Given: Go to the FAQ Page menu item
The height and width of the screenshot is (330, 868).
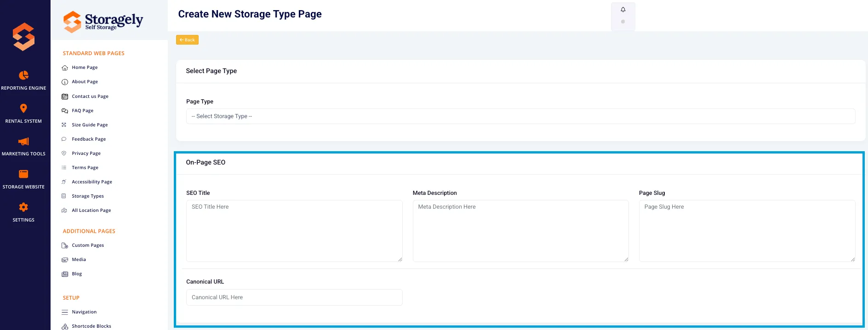Looking at the screenshot, I should [83, 111].
